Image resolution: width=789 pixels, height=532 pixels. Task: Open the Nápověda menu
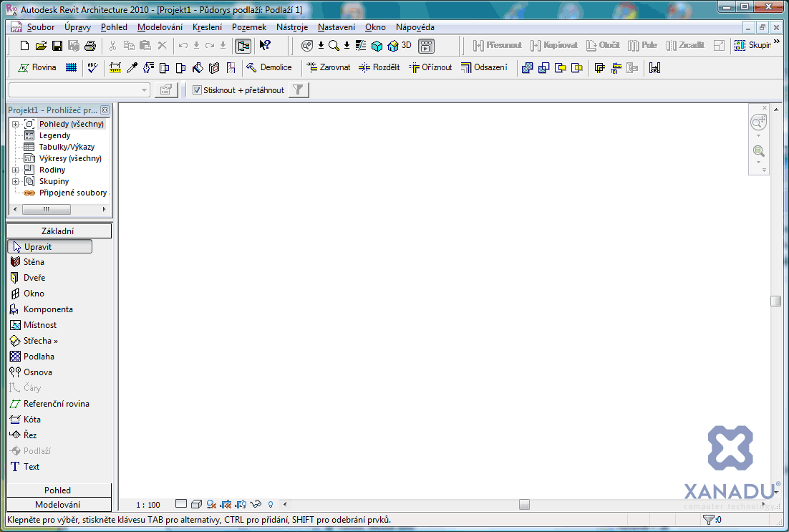[415, 27]
